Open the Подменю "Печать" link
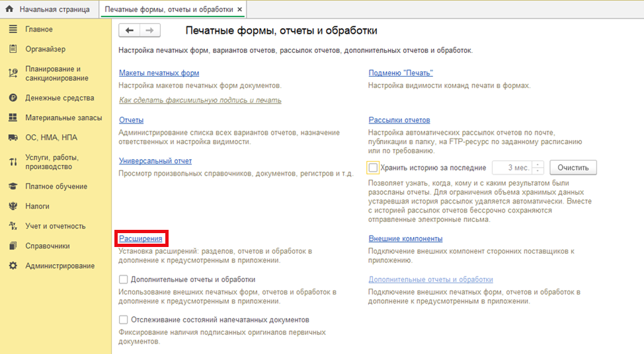This screenshot has height=354, width=644. (x=401, y=73)
